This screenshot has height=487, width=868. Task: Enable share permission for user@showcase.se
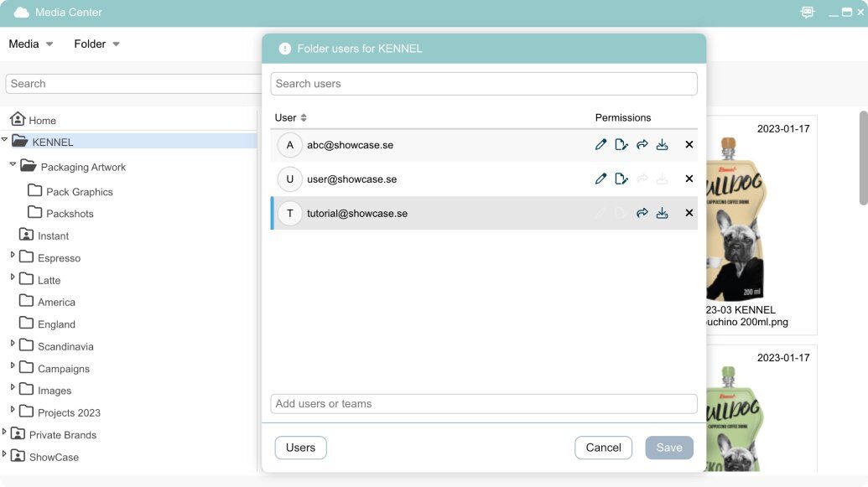(x=642, y=179)
